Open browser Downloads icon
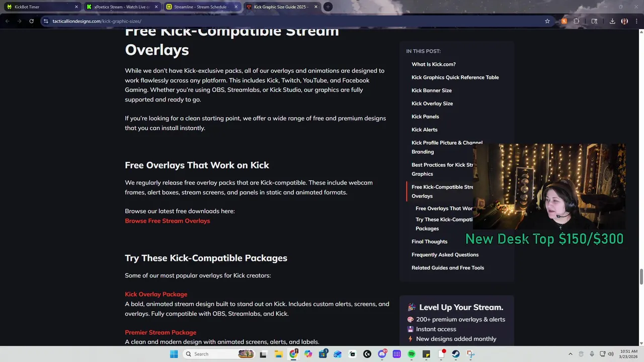 click(612, 21)
